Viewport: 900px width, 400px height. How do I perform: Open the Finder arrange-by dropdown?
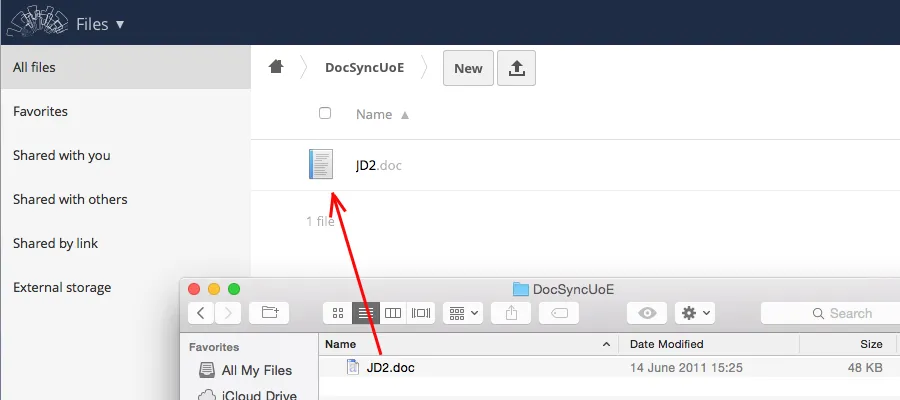point(463,313)
